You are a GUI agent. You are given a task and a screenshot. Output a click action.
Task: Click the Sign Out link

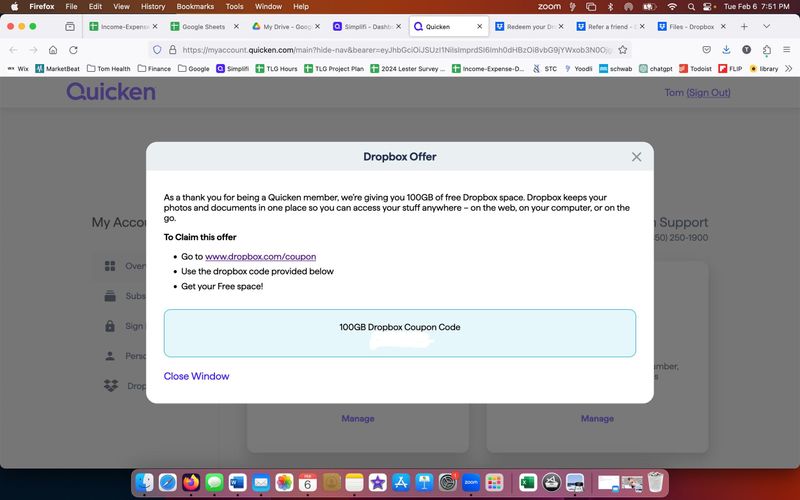pyautogui.click(x=708, y=92)
